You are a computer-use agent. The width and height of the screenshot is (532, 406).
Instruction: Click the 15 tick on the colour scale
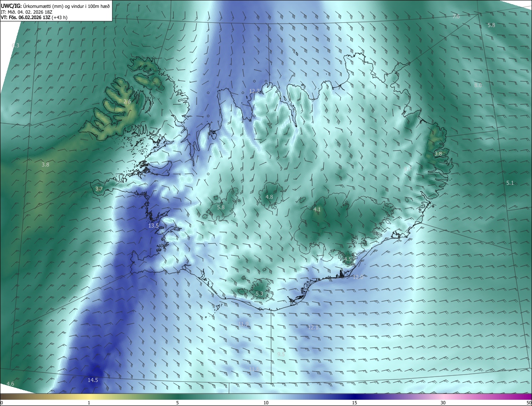(355, 403)
